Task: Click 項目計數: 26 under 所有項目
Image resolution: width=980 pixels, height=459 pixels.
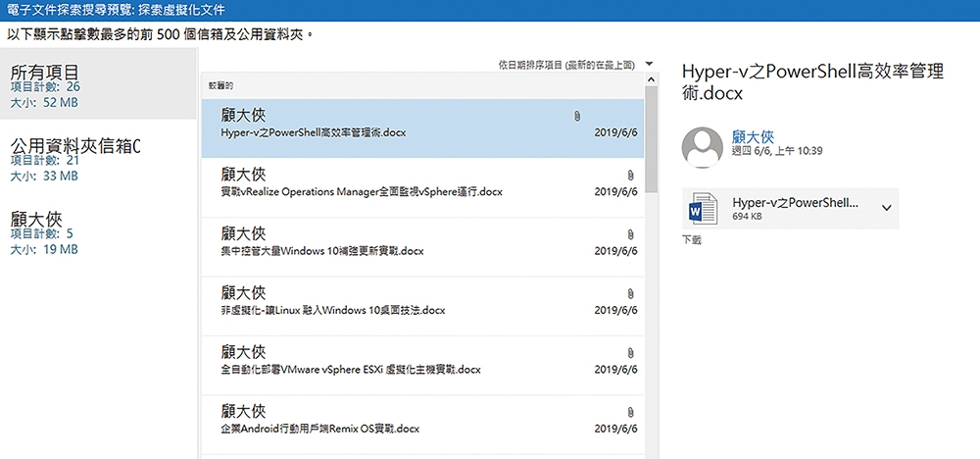Action: pos(45,87)
